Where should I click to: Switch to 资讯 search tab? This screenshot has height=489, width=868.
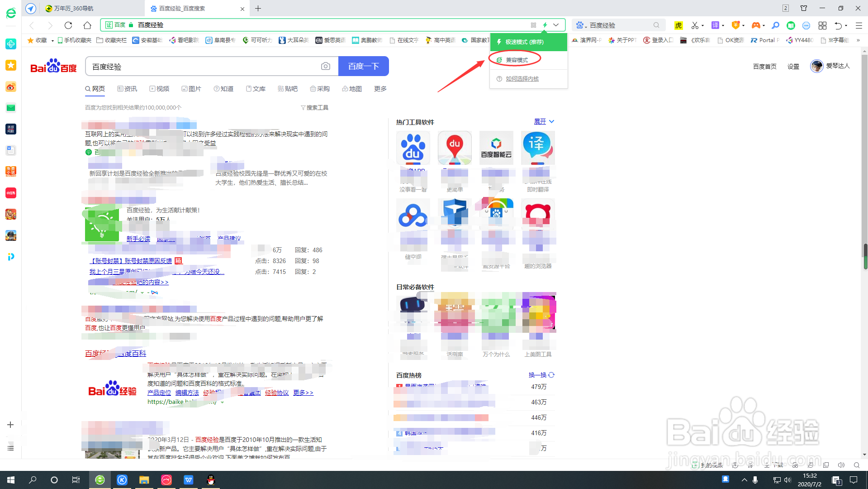pos(127,89)
